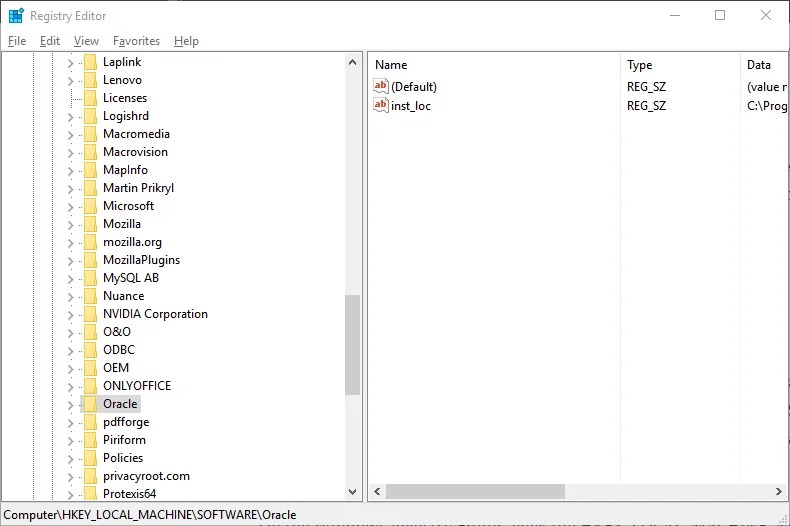Image resolution: width=790 pixels, height=526 pixels.
Task: Click the ONLYOFFICE folder icon
Action: [x=90, y=386]
